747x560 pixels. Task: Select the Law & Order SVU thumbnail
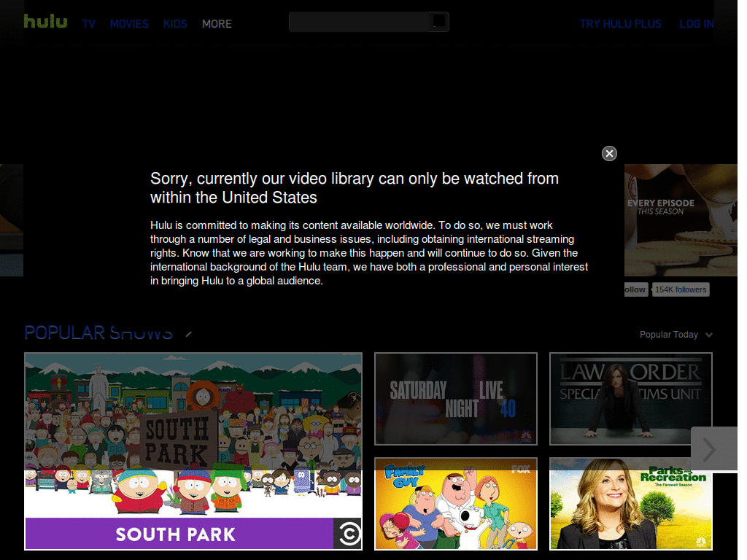click(x=630, y=398)
